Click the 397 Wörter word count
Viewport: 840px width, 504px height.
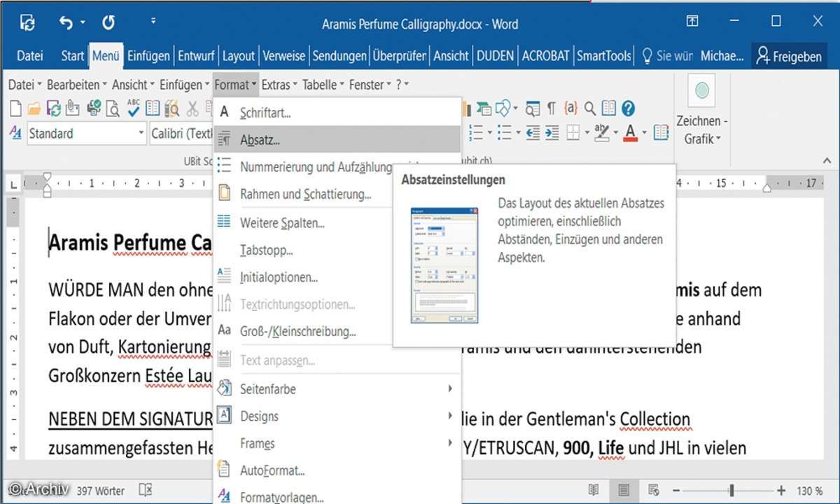pos(101,491)
